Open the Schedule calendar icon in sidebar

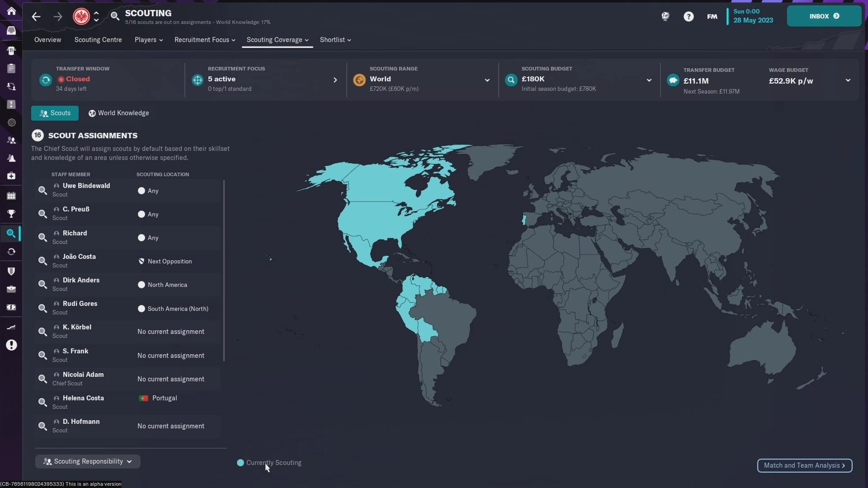click(11, 196)
